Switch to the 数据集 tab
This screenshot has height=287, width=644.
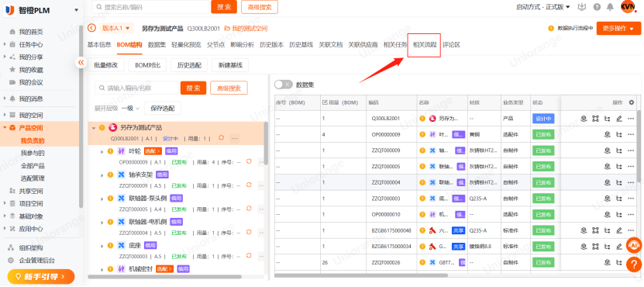(x=157, y=45)
